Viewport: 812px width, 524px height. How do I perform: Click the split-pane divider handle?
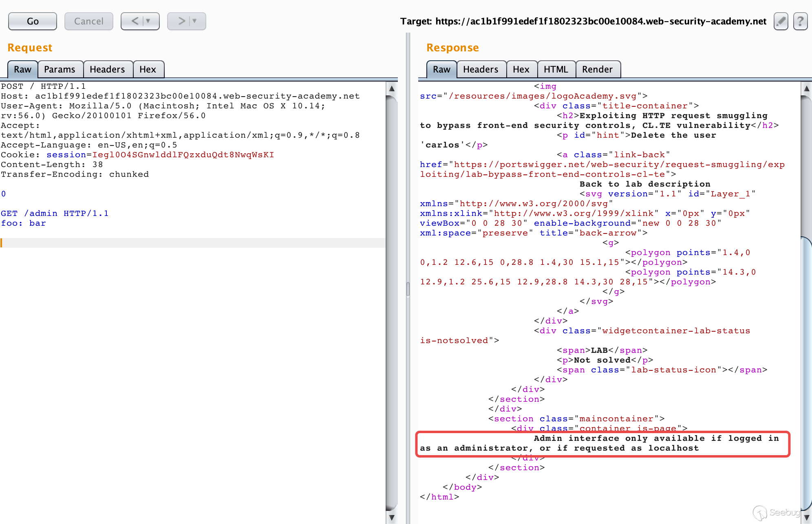pos(408,289)
